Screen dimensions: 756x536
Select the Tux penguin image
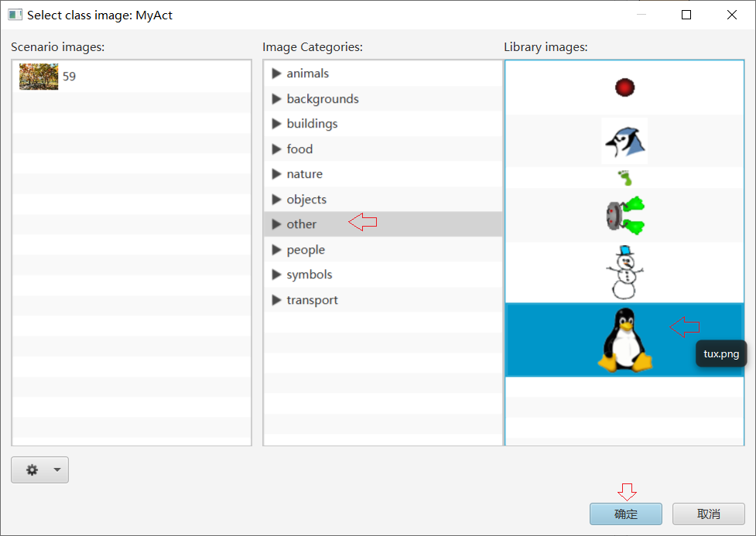coord(624,340)
